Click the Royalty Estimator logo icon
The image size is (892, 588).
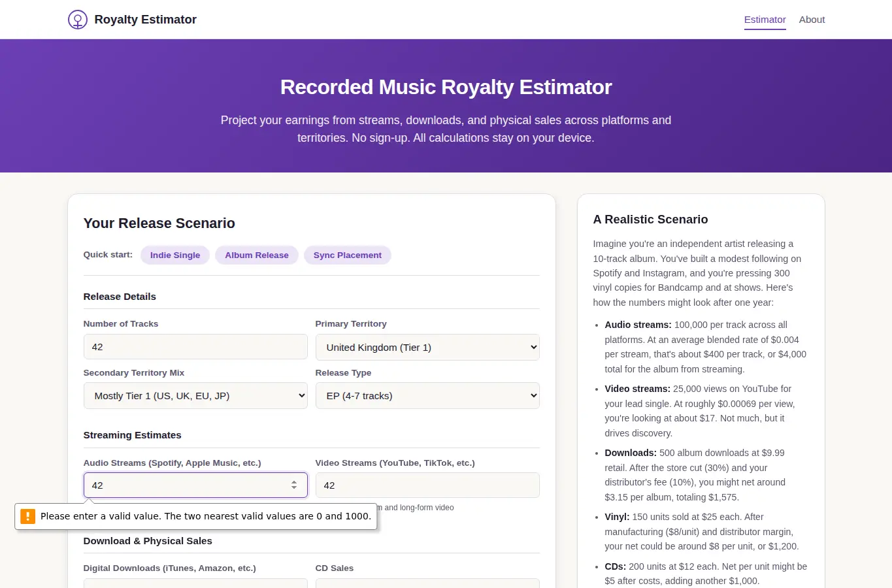tap(78, 20)
